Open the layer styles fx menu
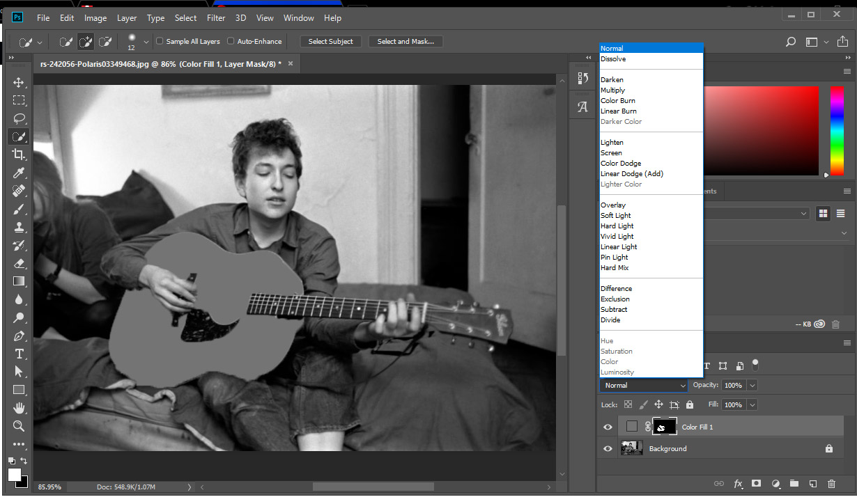The image size is (857, 504). tap(738, 483)
